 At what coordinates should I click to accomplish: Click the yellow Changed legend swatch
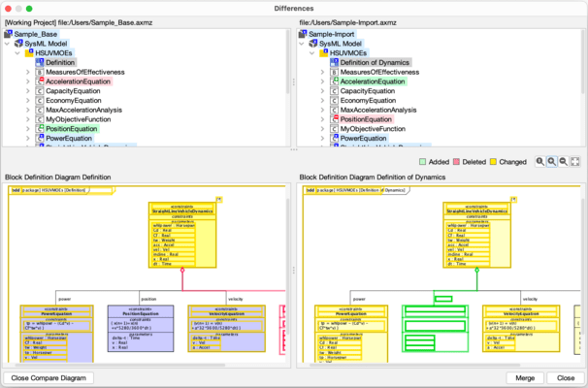coord(493,161)
